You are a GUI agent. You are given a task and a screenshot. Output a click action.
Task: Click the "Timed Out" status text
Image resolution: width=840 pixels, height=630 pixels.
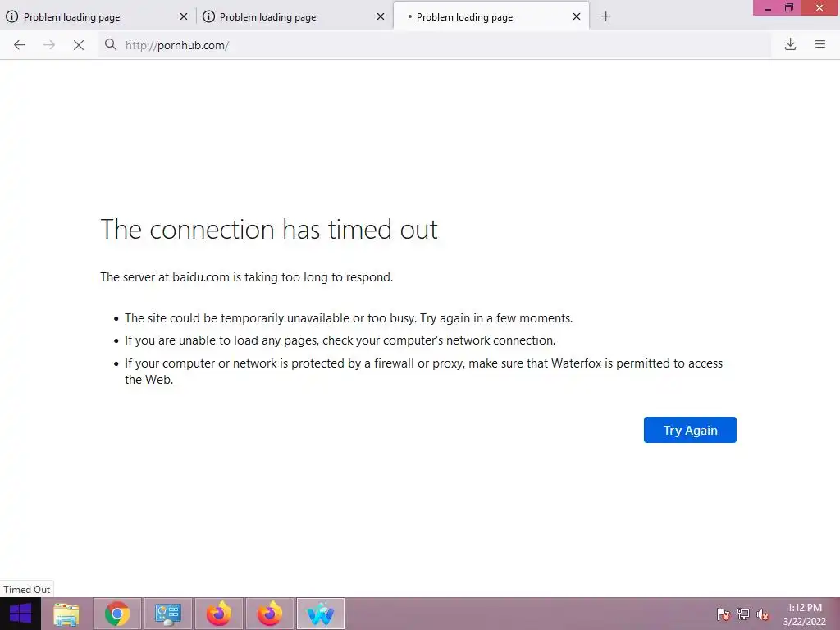[x=27, y=589]
